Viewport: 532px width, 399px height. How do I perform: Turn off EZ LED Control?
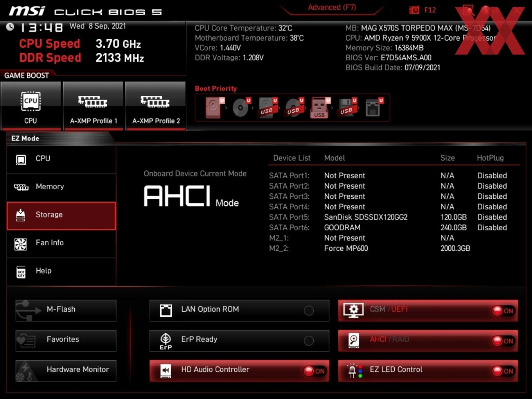[503, 371]
